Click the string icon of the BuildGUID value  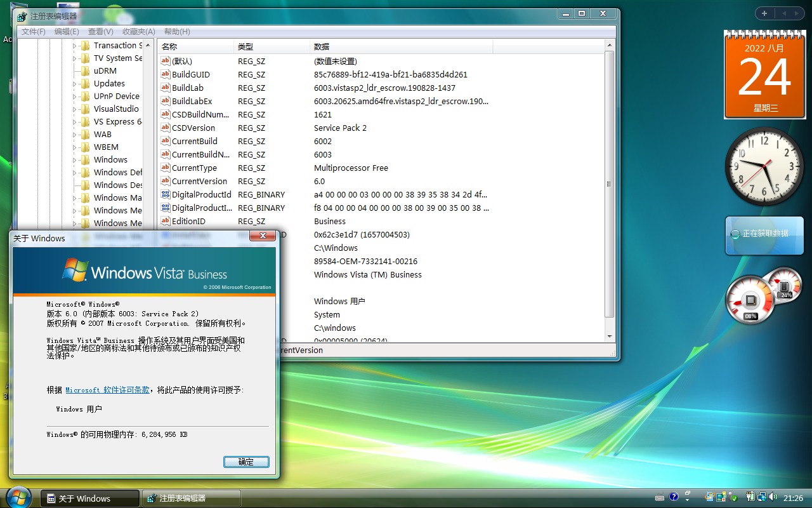[x=166, y=74]
